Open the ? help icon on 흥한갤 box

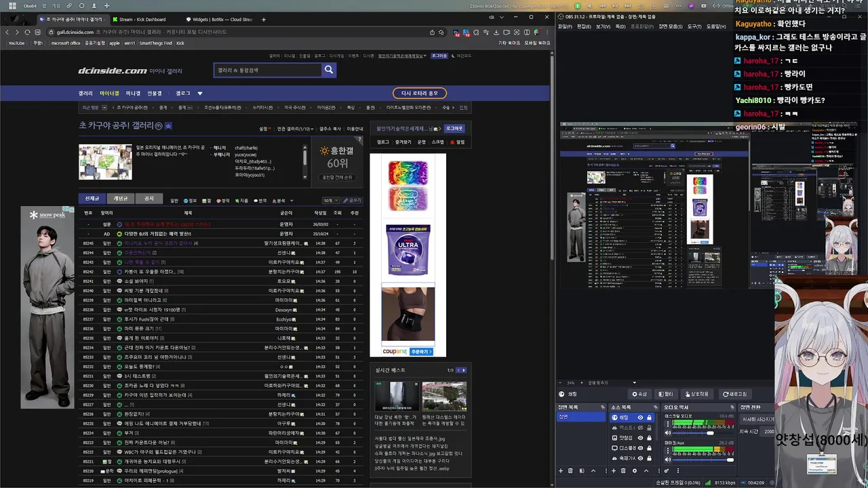360,140
